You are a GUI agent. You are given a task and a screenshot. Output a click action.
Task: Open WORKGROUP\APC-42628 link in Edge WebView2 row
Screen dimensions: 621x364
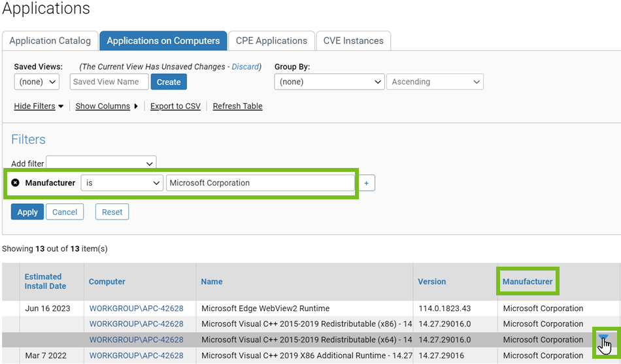click(136, 308)
